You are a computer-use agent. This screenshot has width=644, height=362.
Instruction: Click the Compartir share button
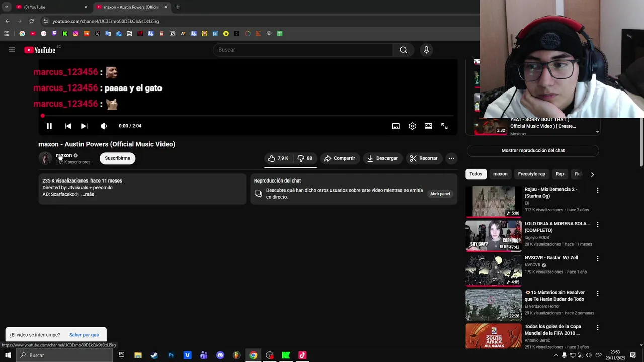click(x=340, y=158)
